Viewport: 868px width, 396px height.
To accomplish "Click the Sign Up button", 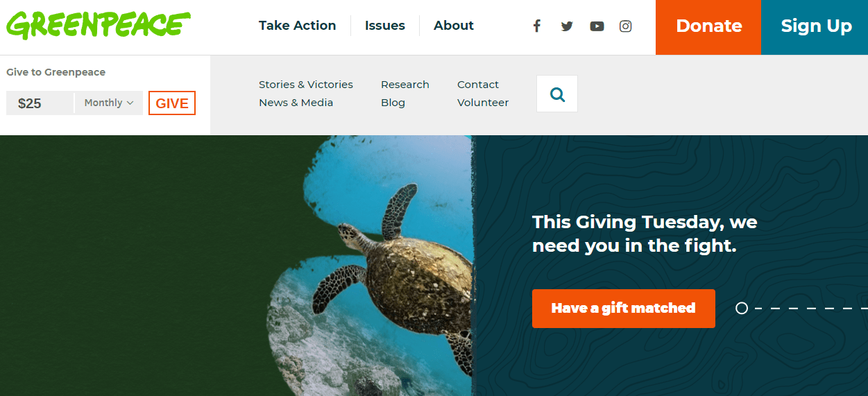I will [x=815, y=27].
